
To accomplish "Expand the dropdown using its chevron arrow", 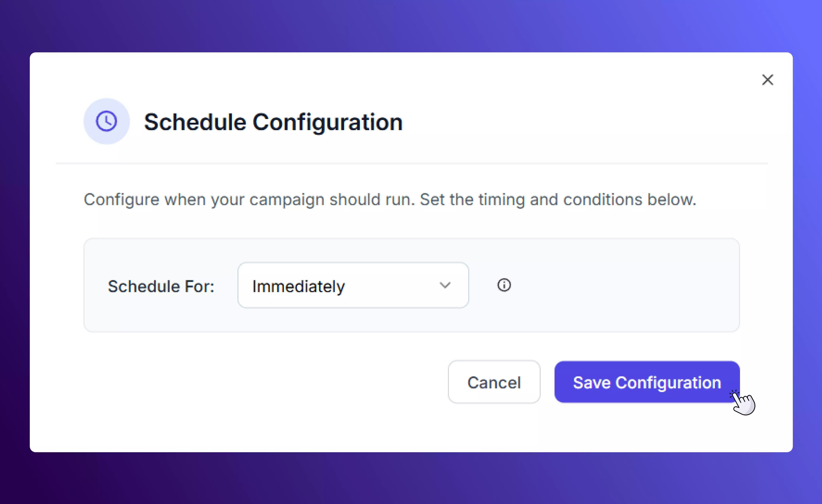I will tap(445, 285).
